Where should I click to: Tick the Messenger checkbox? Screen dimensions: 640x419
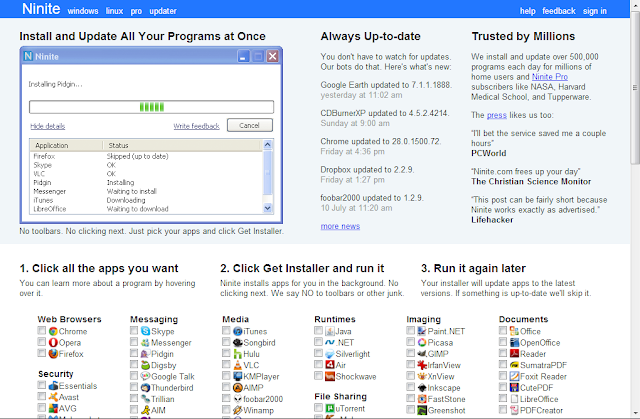click(x=134, y=341)
